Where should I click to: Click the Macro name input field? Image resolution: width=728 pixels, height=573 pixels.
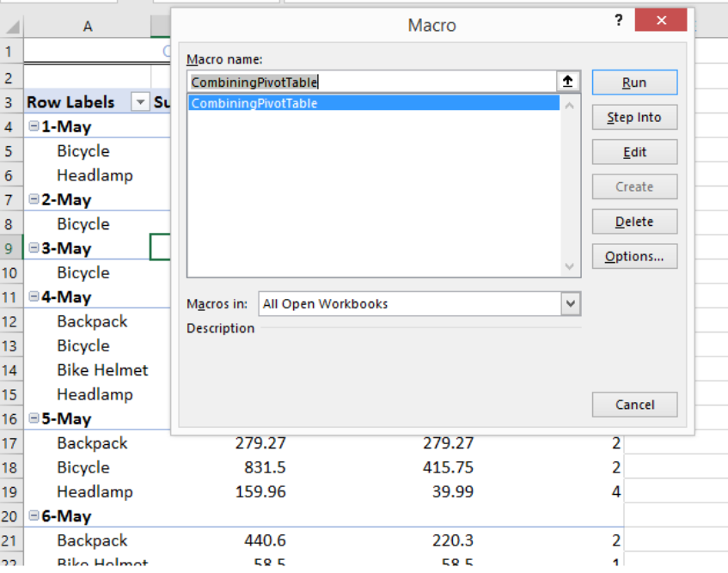371,82
